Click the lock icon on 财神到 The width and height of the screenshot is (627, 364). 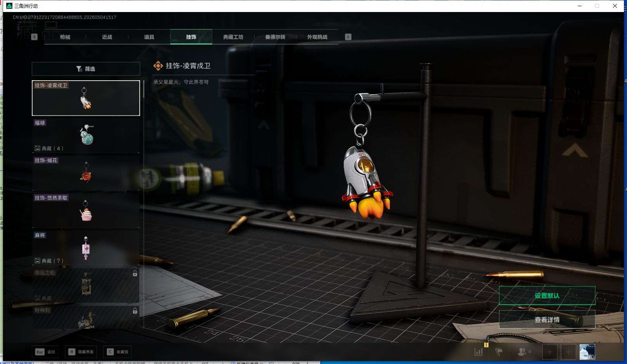pyautogui.click(x=135, y=311)
